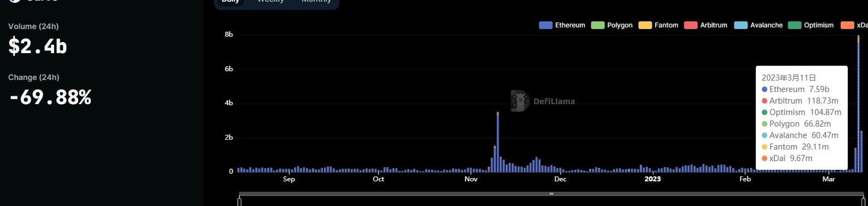The image size is (868, 206).
Task: Click the $2.4b volume figure
Action: click(x=38, y=46)
